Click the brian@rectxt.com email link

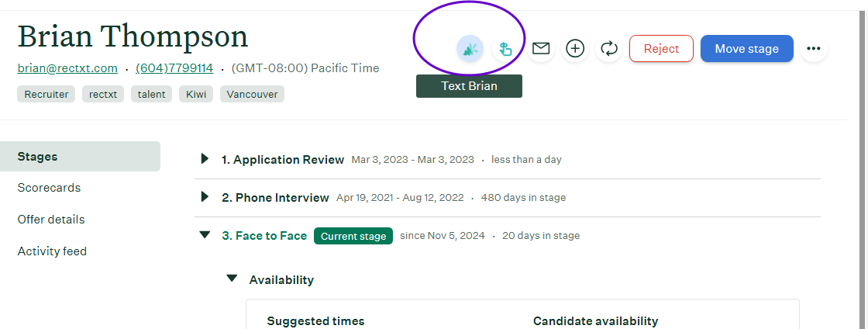[67, 68]
